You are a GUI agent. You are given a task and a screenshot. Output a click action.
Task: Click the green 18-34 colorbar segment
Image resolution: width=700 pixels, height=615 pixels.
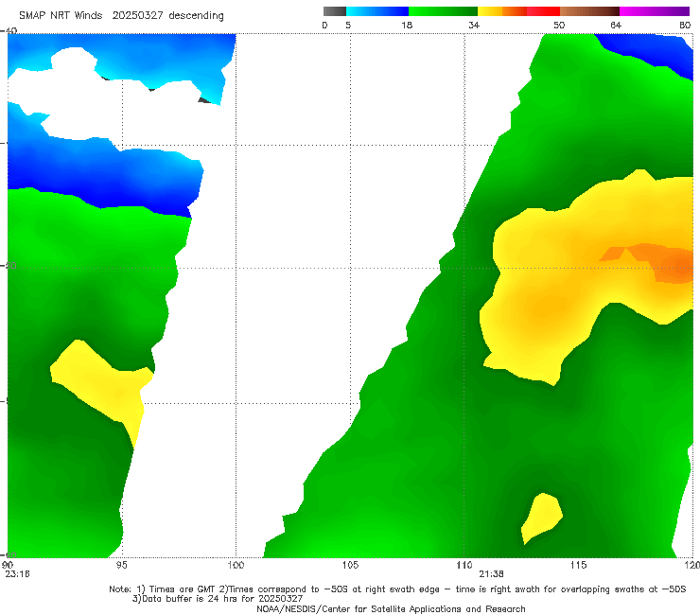[443, 11]
